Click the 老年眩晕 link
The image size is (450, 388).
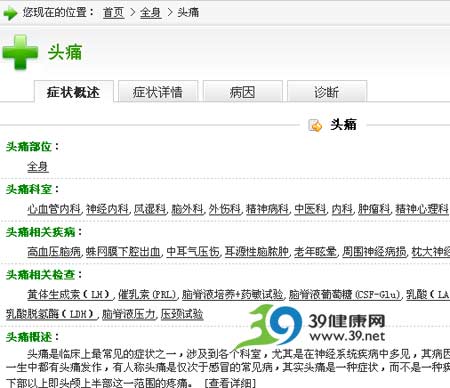[x=315, y=252]
